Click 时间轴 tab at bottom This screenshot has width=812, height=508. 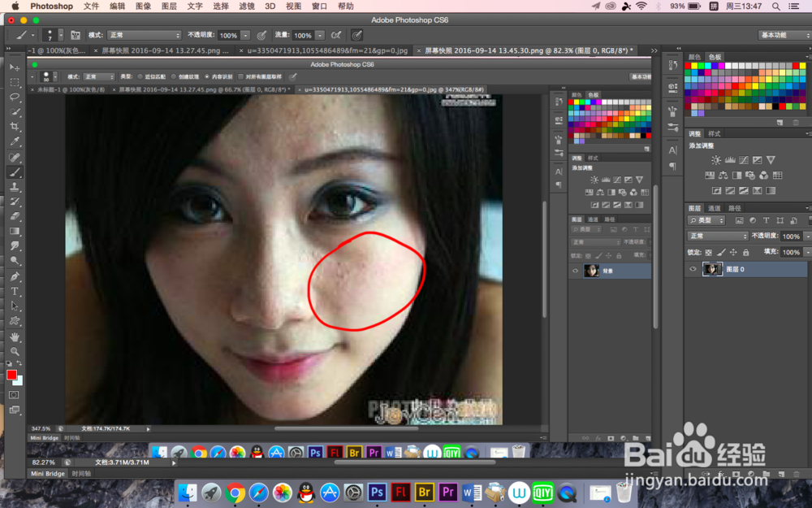[x=82, y=473]
